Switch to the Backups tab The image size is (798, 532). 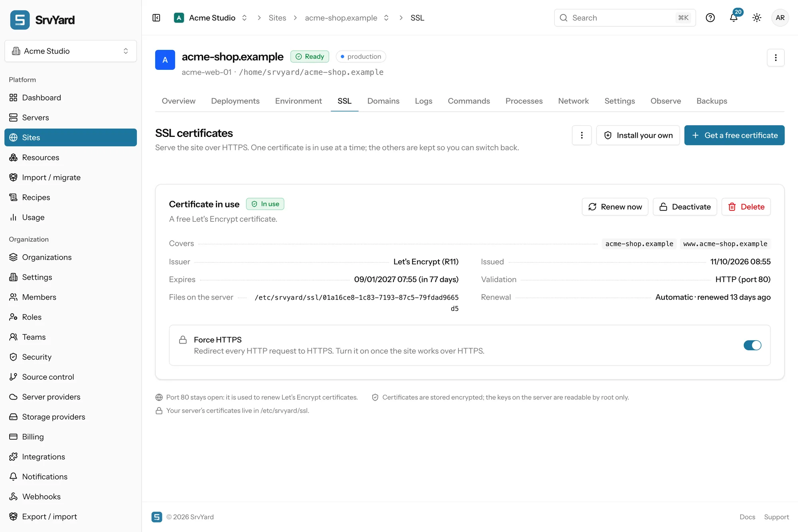coord(712,101)
